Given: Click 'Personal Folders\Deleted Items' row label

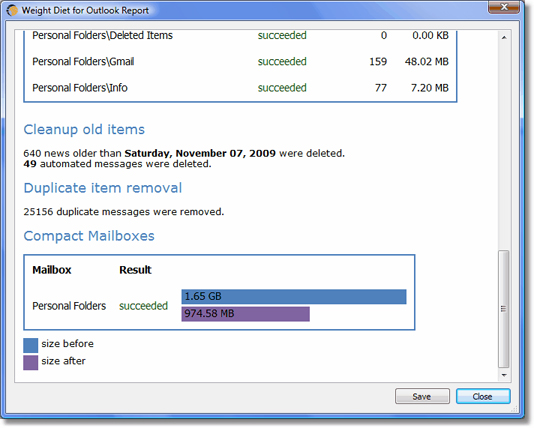Looking at the screenshot, I should (x=103, y=35).
